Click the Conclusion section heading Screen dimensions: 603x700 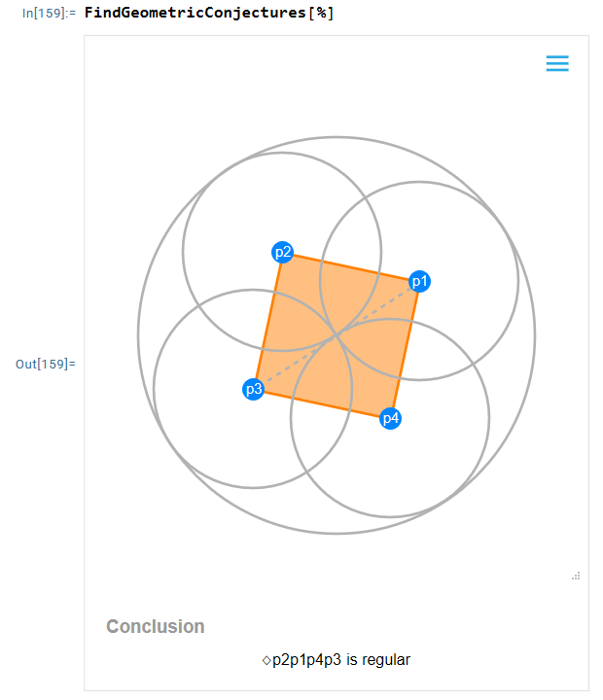click(156, 626)
